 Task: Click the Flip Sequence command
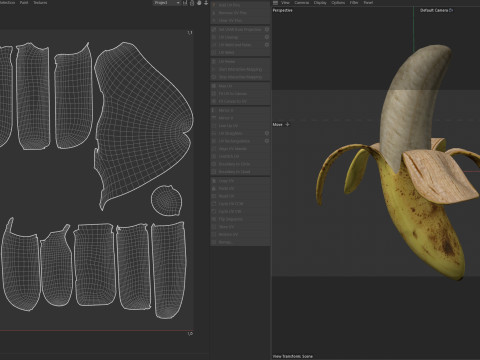click(240, 219)
